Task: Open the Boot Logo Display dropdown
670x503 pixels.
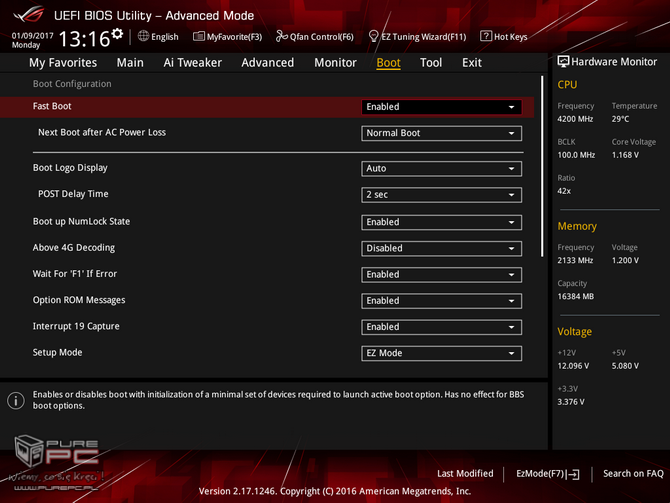Action: (x=441, y=169)
